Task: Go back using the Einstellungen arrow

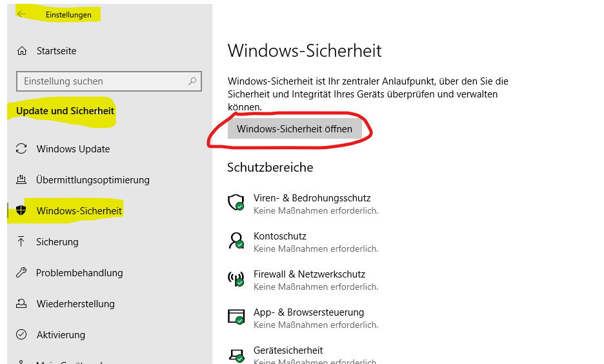Action: click(21, 14)
